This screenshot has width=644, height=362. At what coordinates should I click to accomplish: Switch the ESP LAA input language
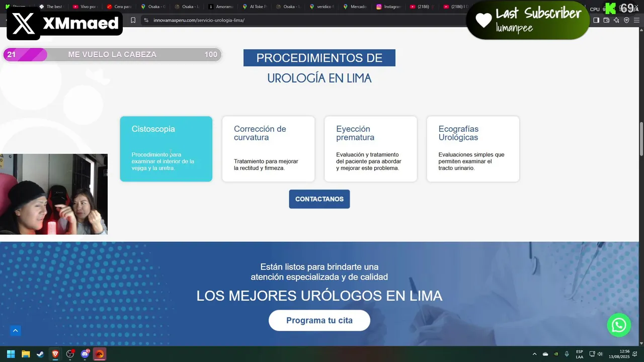580,354
